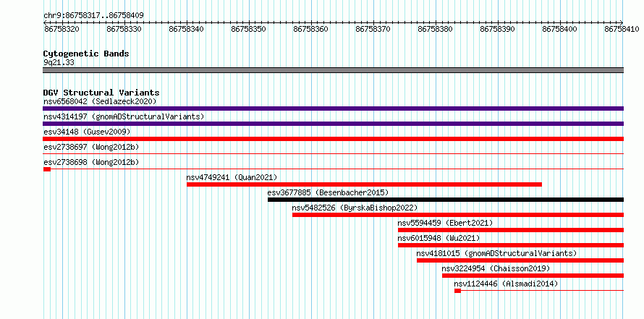Open the nsv4749241 (Quan2021) label
Viewport: 644px width, 319px height.
pyautogui.click(x=232, y=177)
